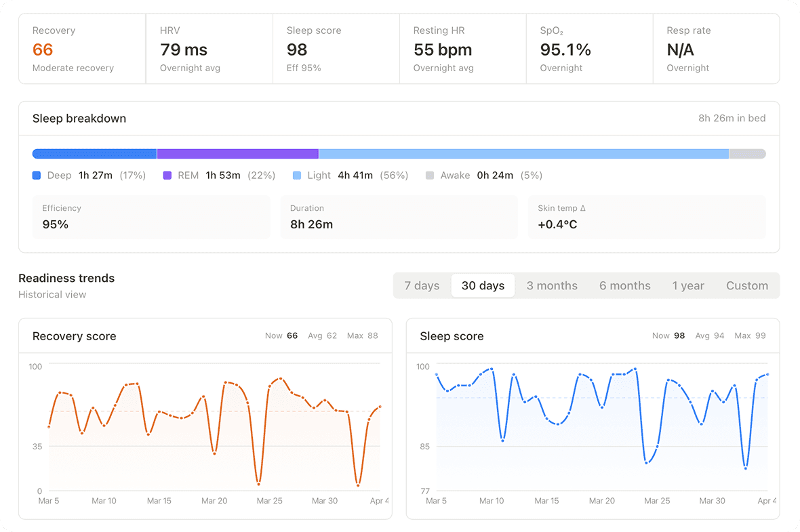Click the 'Eff 95%' sleep score subtext
The width and height of the screenshot is (800, 532).
(304, 68)
